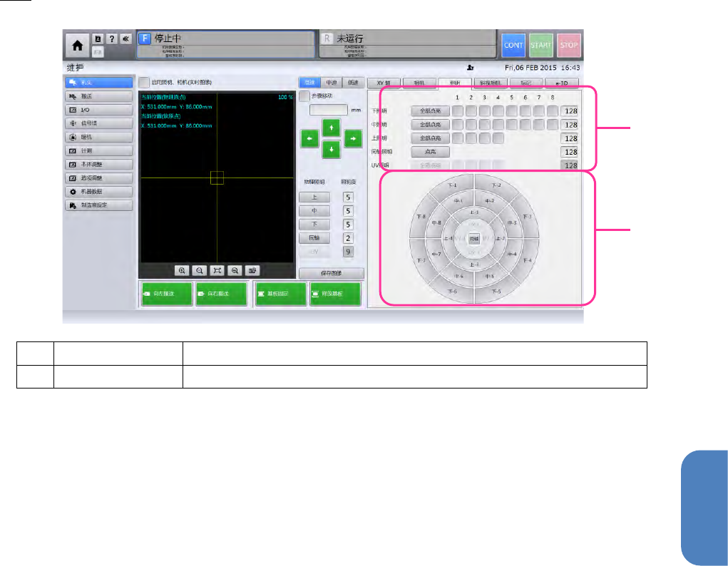Open the I/O menu in sidebar

click(x=99, y=110)
